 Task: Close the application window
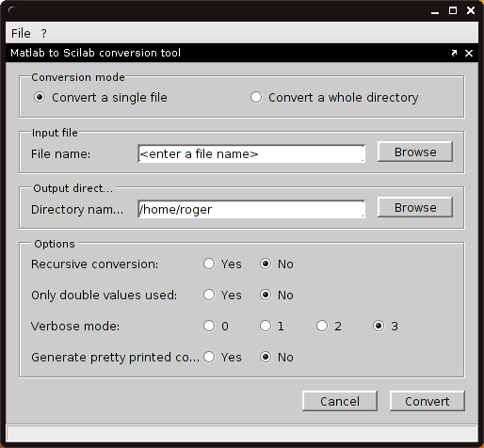coord(471,10)
